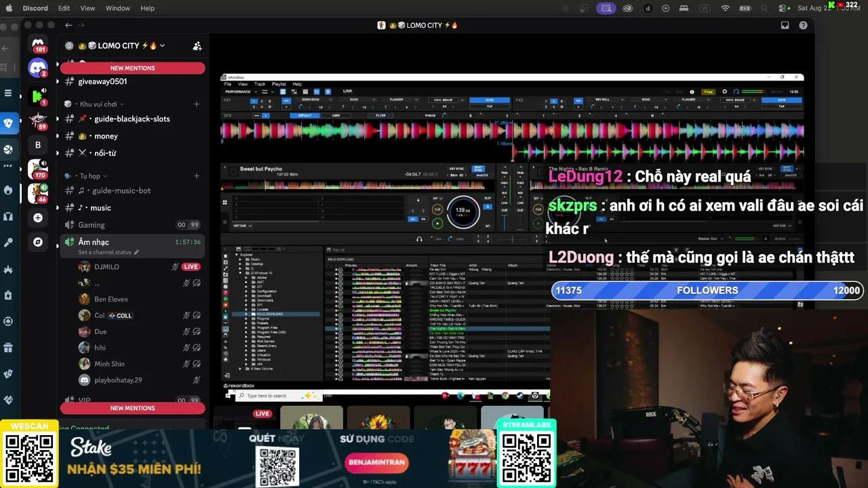
Task: Click the deck 1 jog wheel BPM display
Action: pyautogui.click(x=463, y=211)
